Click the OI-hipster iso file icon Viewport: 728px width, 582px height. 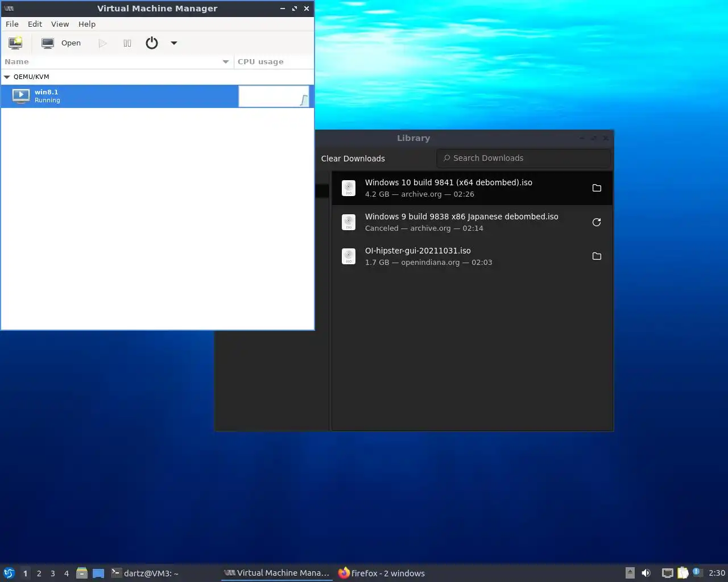coord(349,256)
